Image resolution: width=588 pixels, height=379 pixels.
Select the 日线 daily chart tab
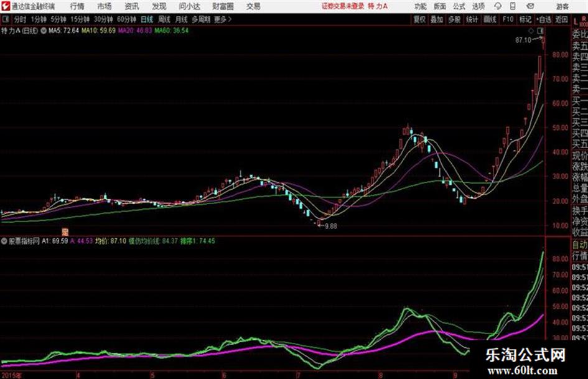coord(147,19)
